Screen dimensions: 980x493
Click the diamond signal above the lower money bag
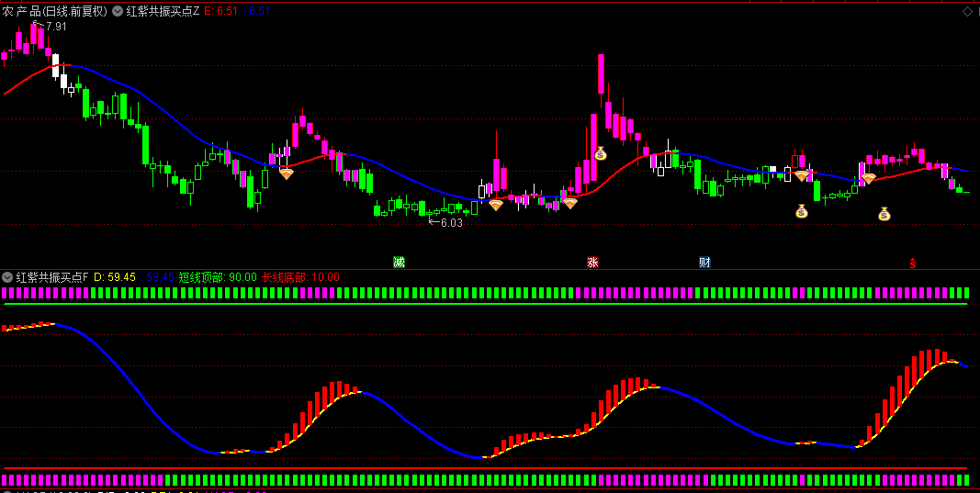[802, 176]
